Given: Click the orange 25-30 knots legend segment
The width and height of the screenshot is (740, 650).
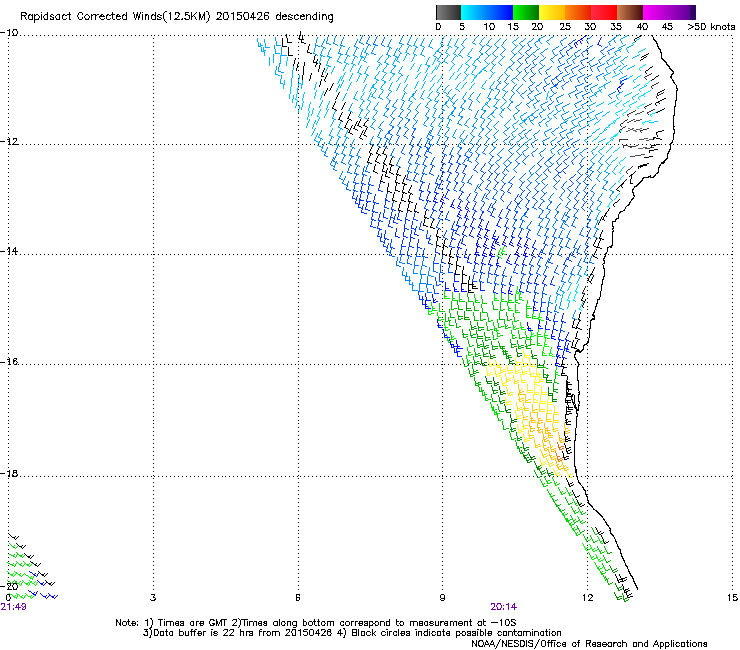Looking at the screenshot, I should coord(578,12).
